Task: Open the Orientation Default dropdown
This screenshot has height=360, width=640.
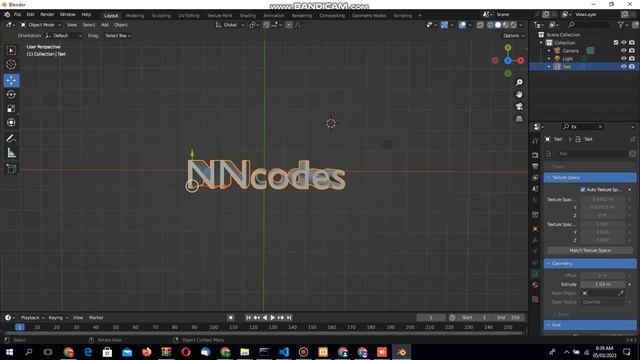Action: (x=64, y=36)
